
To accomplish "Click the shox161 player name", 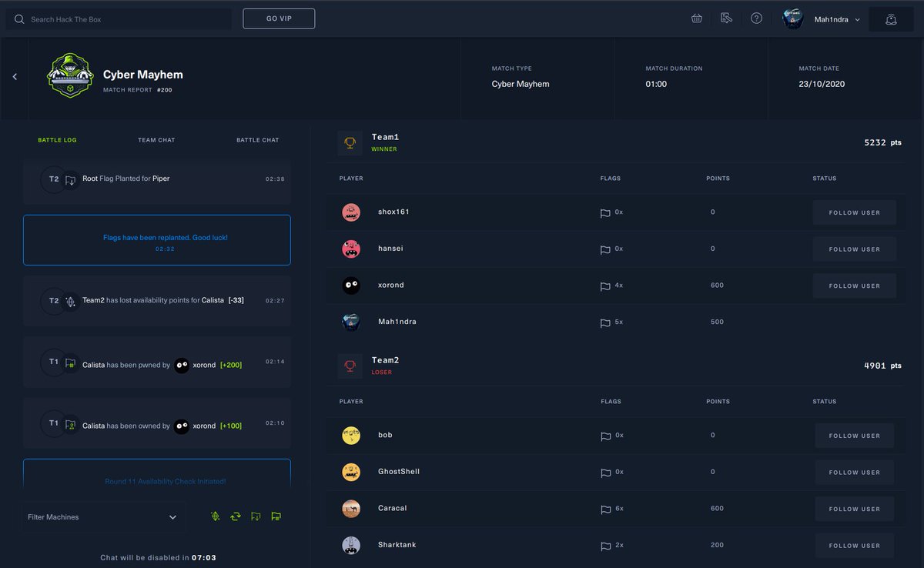I will [393, 212].
